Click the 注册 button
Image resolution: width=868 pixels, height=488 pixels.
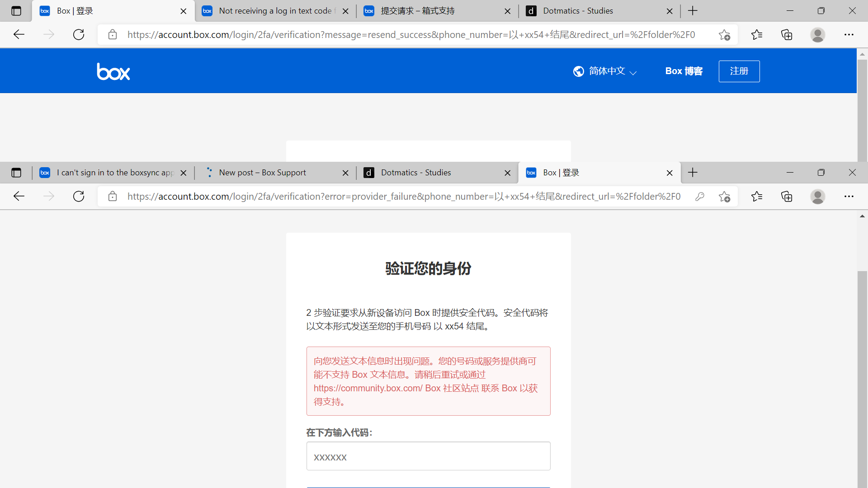point(739,71)
